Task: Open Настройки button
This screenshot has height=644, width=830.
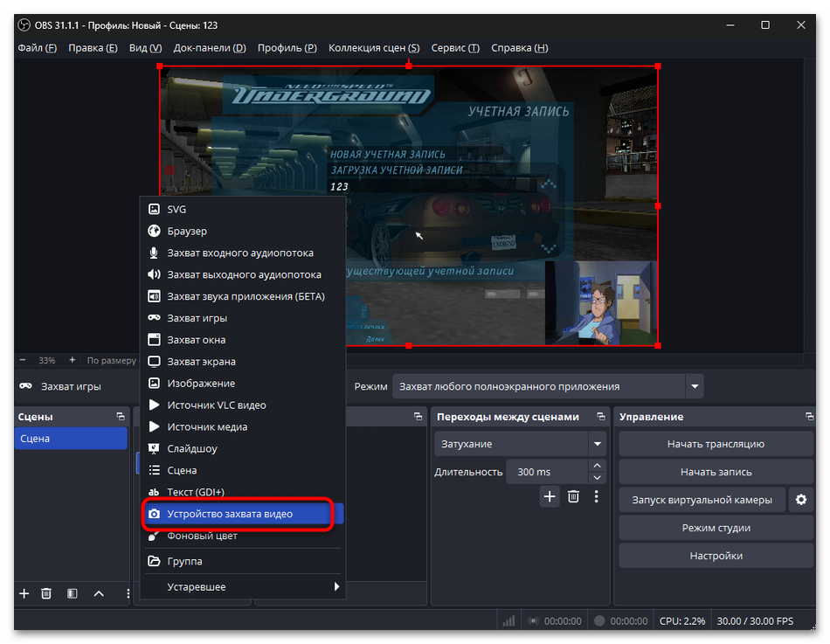Action: point(716,556)
